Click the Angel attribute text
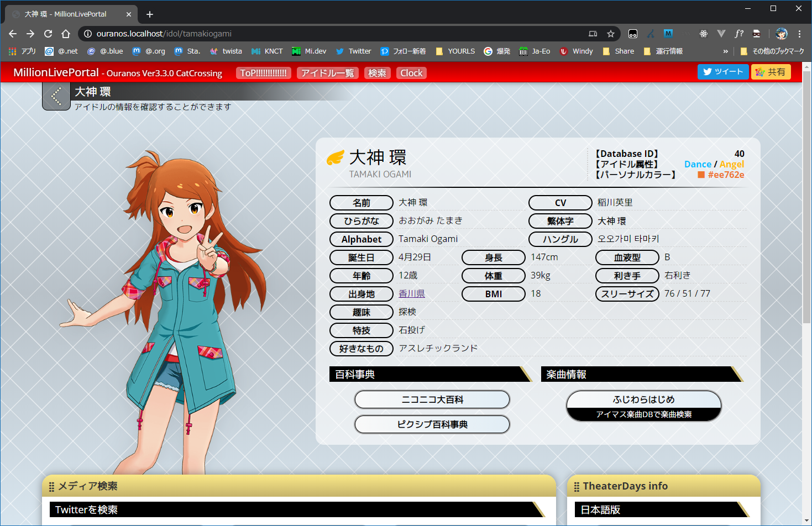This screenshot has width=812, height=526. click(732, 164)
